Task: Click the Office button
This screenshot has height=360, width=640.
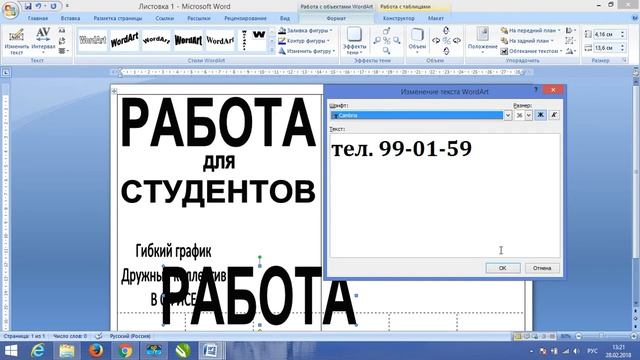Action: pyautogui.click(x=10, y=10)
